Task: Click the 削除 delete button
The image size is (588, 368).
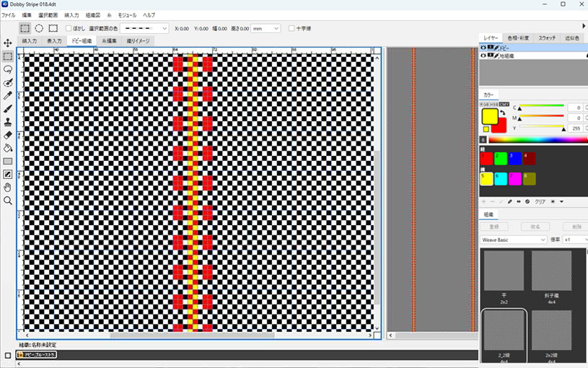Action: pyautogui.click(x=576, y=227)
